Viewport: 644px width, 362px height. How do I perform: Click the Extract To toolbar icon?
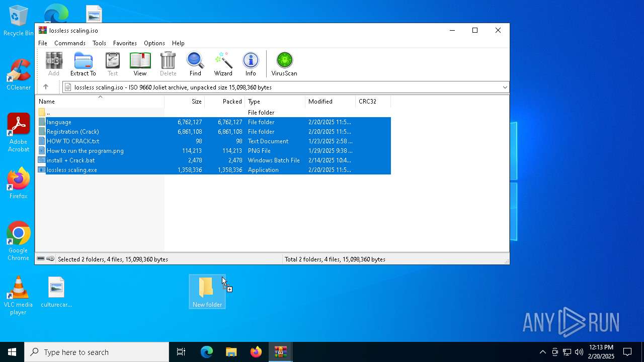pos(83,64)
